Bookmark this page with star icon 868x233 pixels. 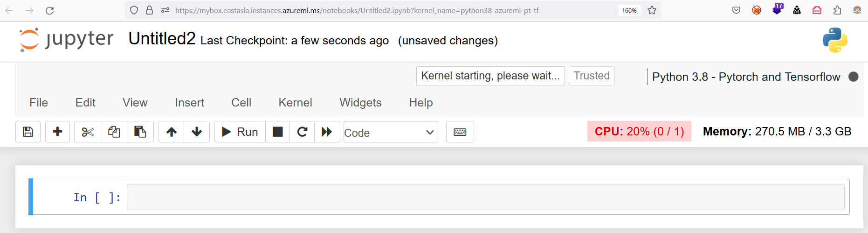(652, 10)
